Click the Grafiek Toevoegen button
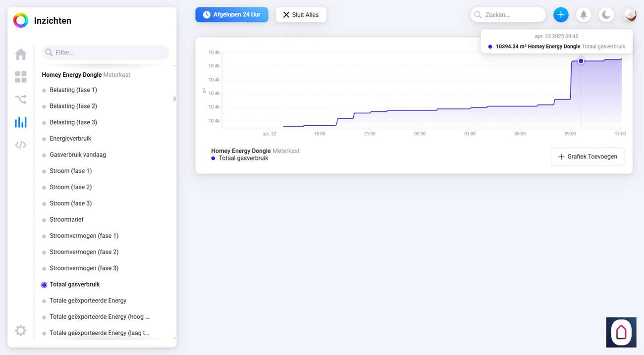Screen dimensions: 644x355 [588, 156]
